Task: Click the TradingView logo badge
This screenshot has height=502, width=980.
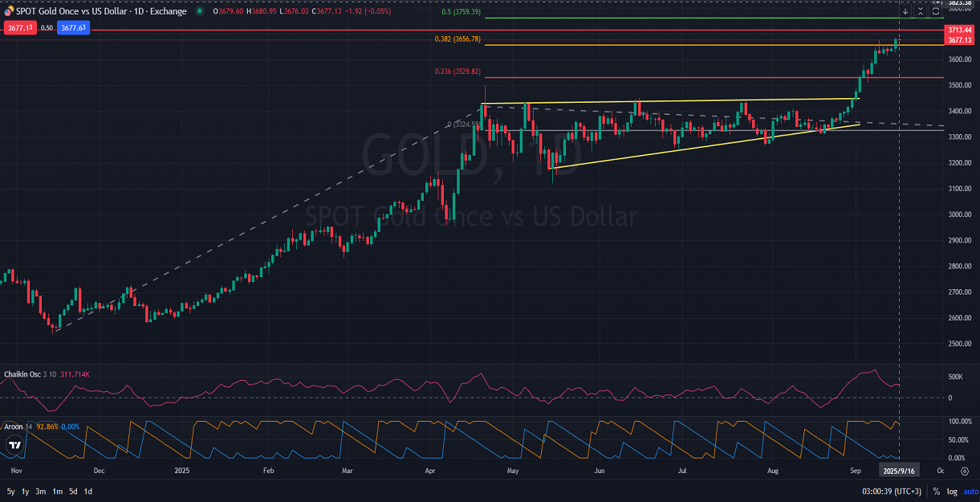Action: coord(14,443)
